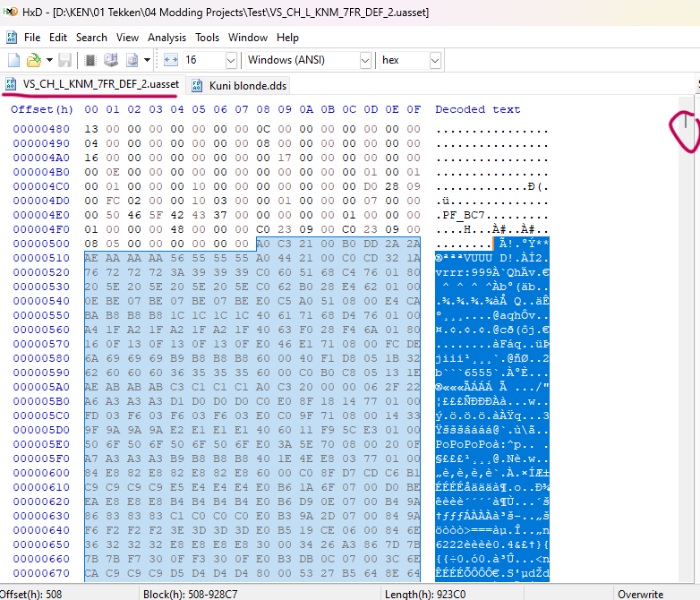This screenshot has height=600, width=700.
Task: Click offset row 000005A0
Action: tap(41, 388)
